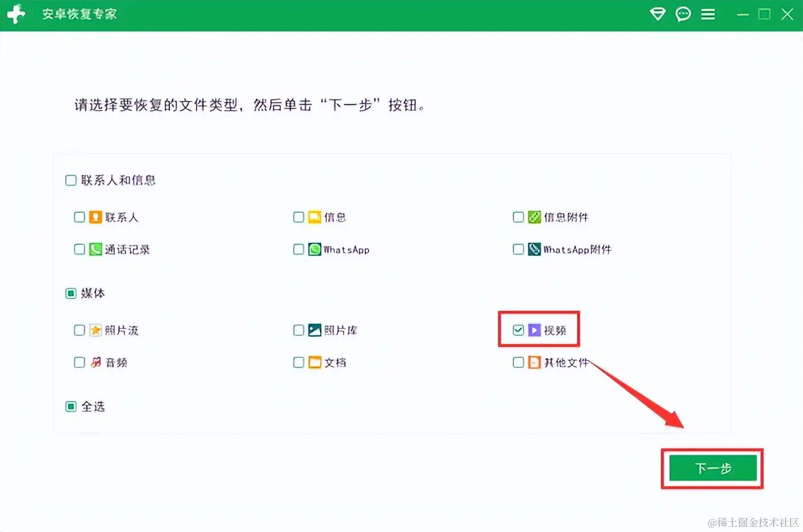This screenshot has height=532, width=803.
Task: Click the 通话记录 label text
Action: [x=127, y=249]
